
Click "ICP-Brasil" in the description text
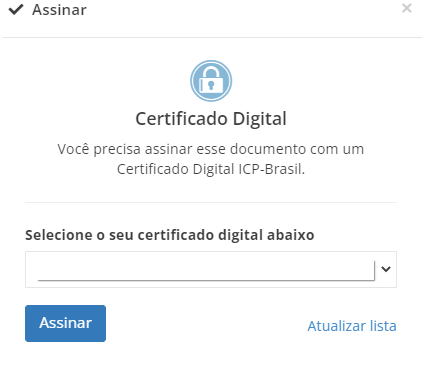click(271, 169)
